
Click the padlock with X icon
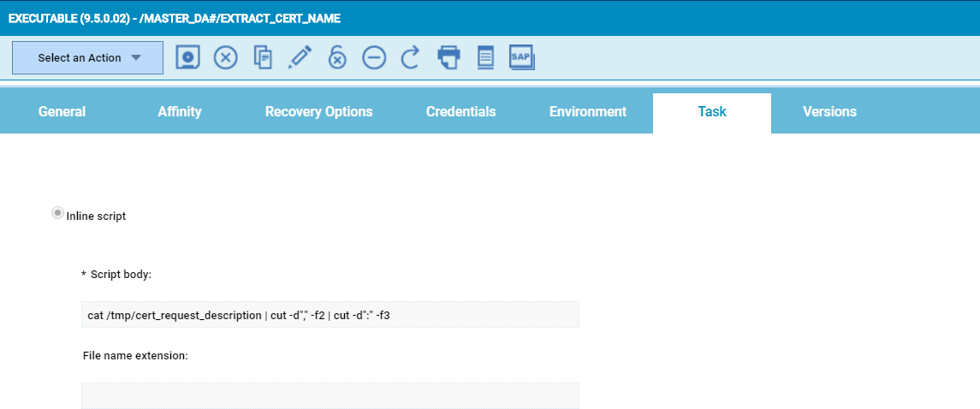(x=337, y=57)
